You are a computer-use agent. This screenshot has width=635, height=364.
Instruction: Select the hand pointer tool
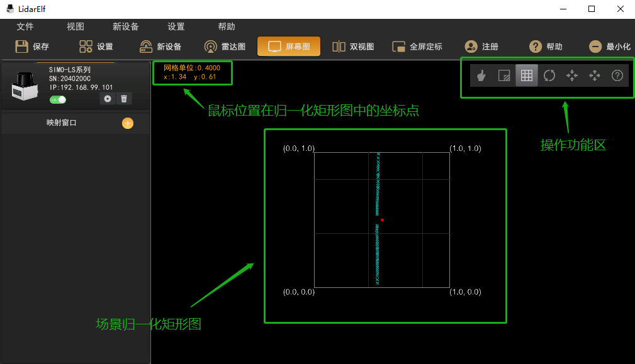click(x=481, y=75)
